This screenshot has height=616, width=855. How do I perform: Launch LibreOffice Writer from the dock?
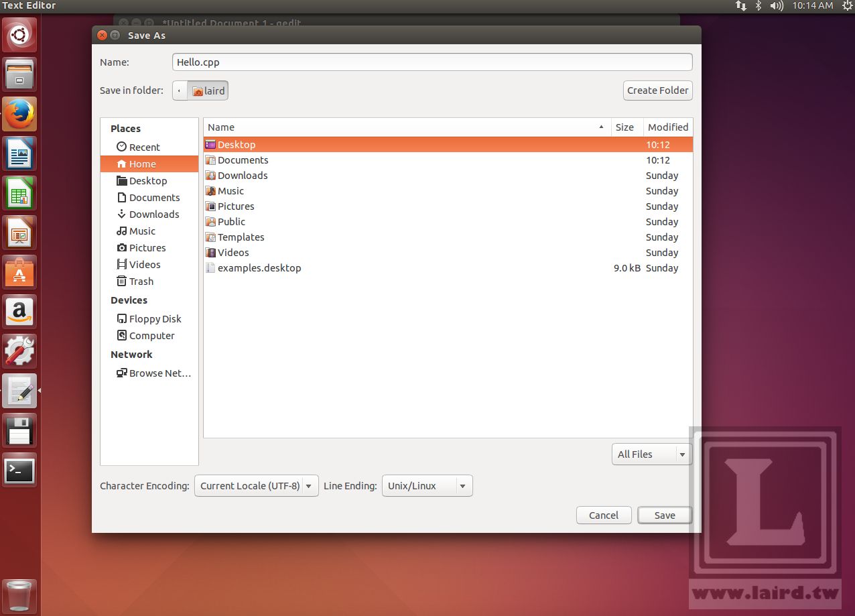click(19, 153)
